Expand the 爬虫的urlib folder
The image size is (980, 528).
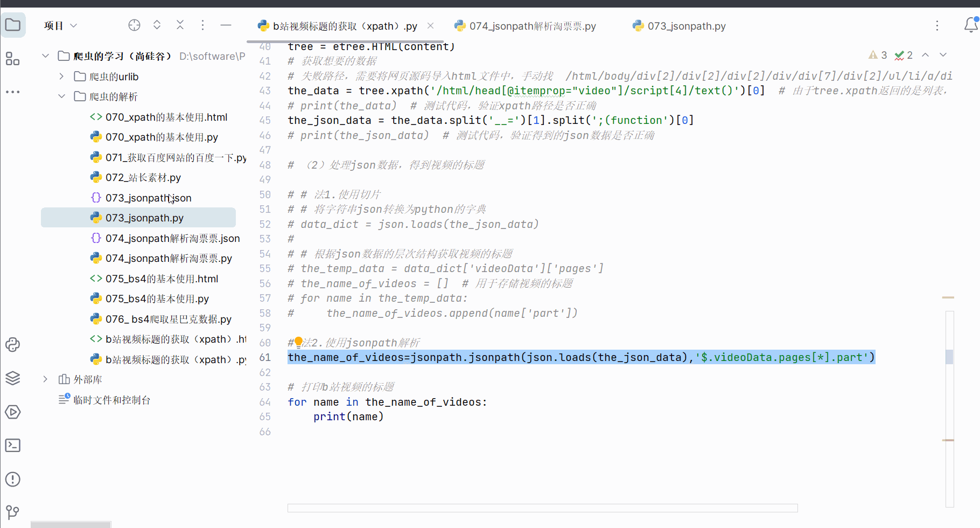(62, 77)
